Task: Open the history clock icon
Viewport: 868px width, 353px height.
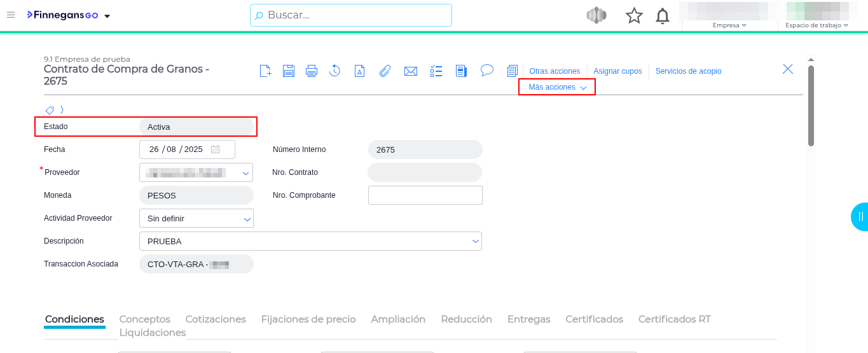Action: tap(335, 71)
